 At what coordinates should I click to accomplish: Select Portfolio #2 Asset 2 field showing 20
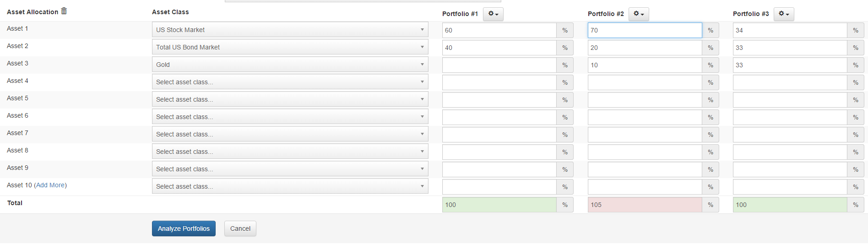pyautogui.click(x=645, y=48)
